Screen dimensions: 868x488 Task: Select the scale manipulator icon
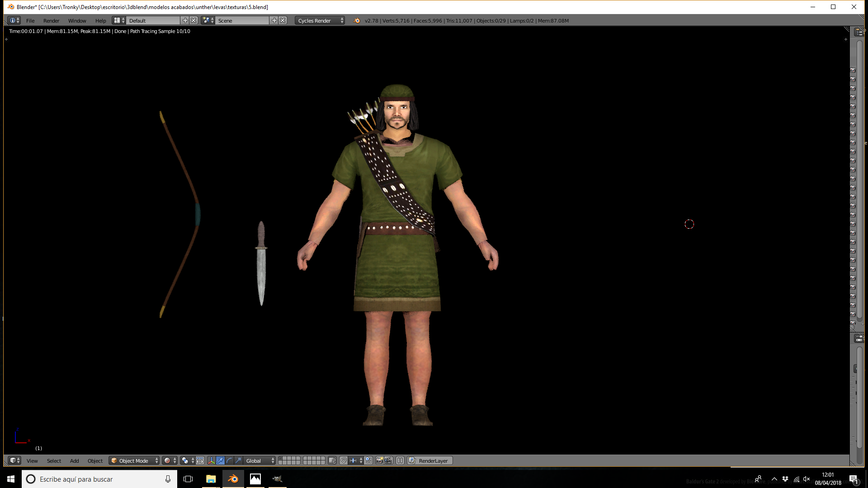(238, 460)
